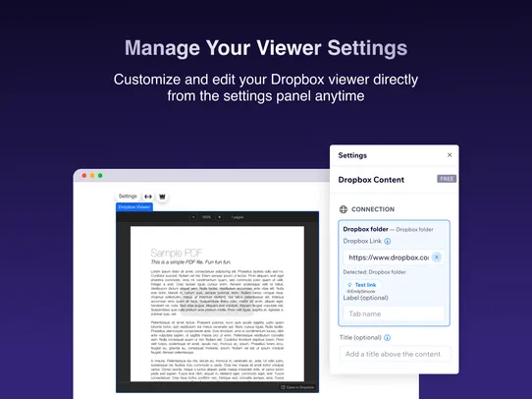Click the CONNECTION section label
The image size is (532, 399).
tap(373, 209)
